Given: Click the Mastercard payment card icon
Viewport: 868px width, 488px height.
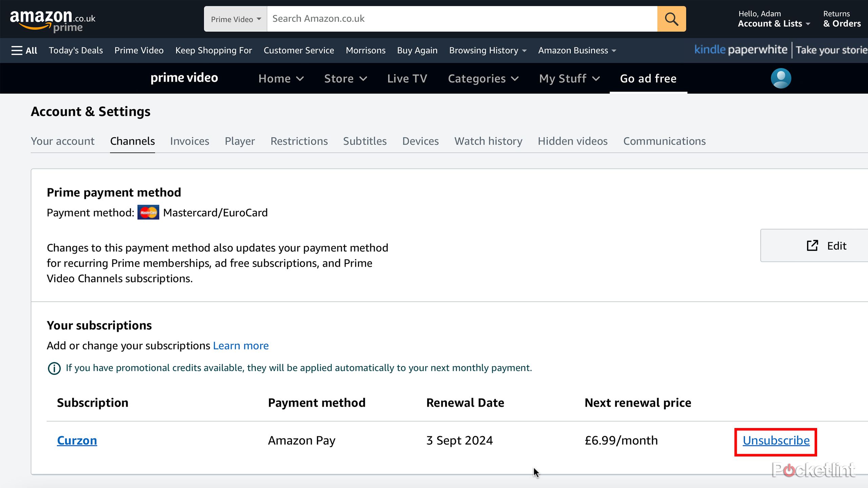Looking at the screenshot, I should coord(148,212).
